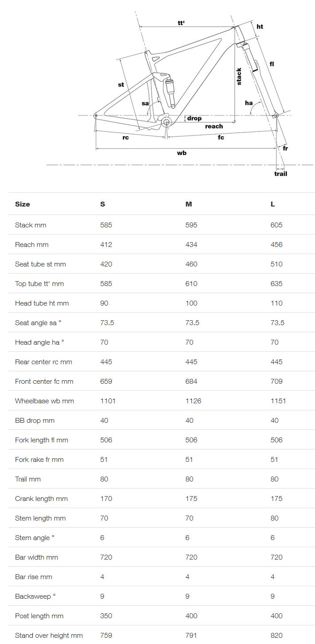Click the 1126 wheelbase value for size M
This screenshot has height=644, width=315.
pos(193,401)
